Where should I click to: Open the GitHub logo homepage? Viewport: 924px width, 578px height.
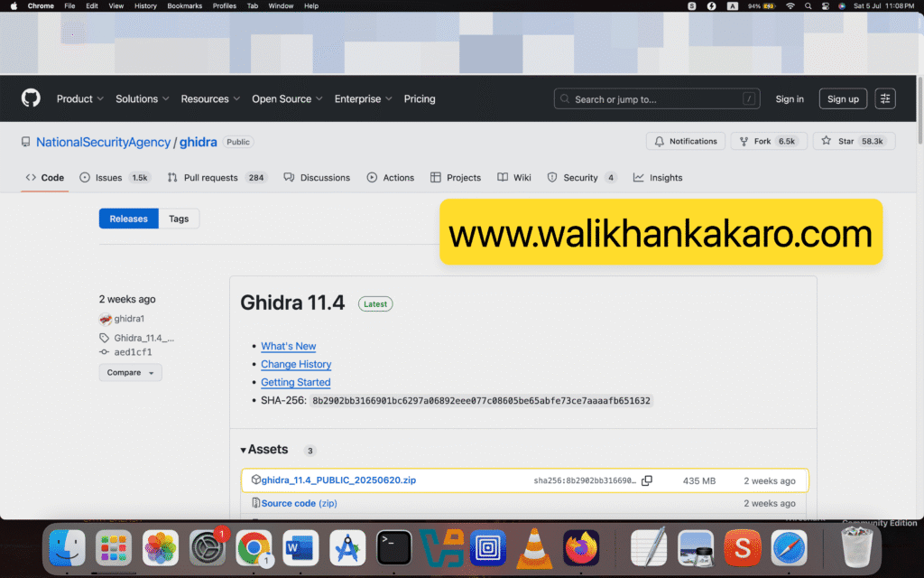31,98
